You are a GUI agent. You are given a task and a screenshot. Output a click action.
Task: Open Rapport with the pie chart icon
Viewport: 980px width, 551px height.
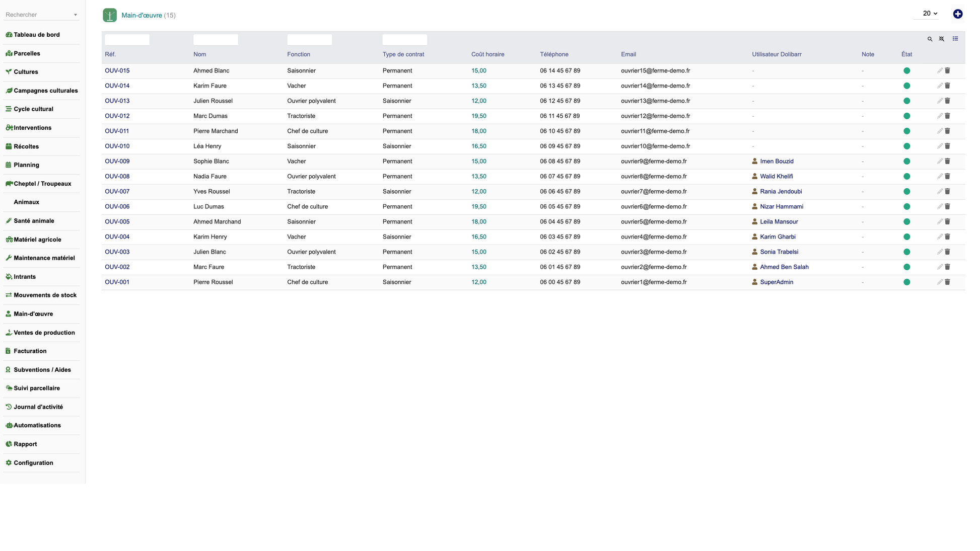[25, 444]
